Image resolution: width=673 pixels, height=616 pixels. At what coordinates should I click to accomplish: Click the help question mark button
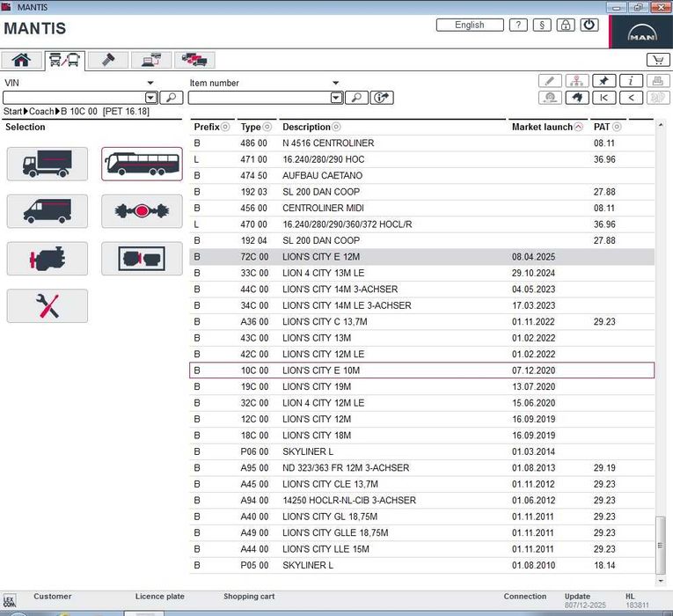518,25
